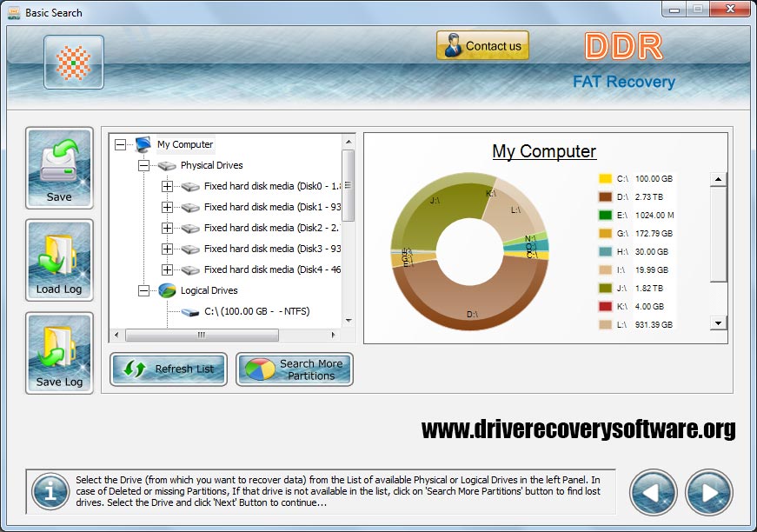Go back with previous arrow button
757x532 pixels.
click(x=654, y=492)
